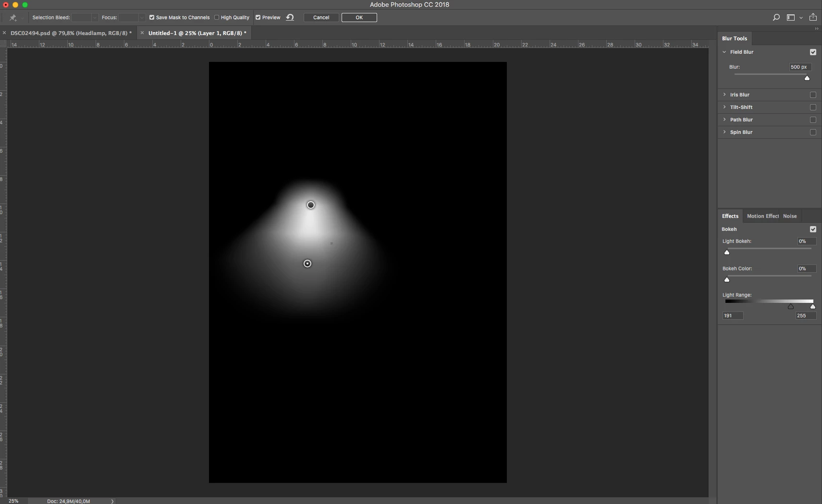Expand the Iris Blur section
Image resolution: width=822 pixels, height=504 pixels.
pyautogui.click(x=724, y=95)
